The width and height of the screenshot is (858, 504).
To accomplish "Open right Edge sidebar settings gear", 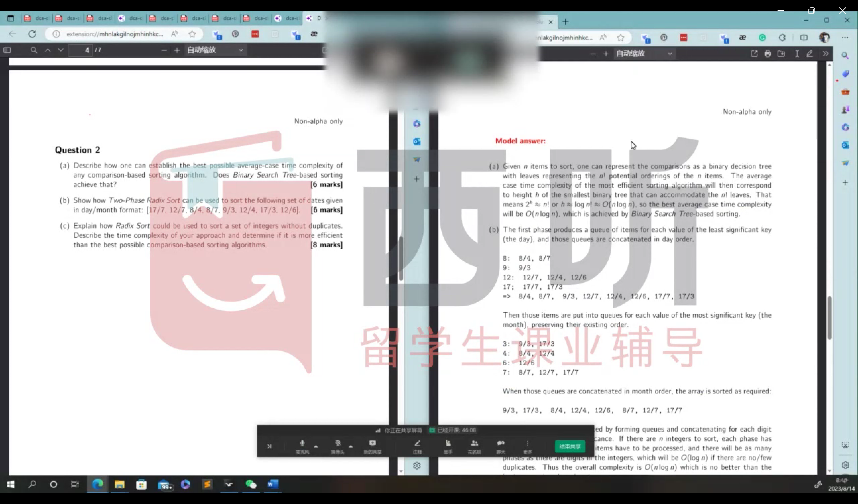I will click(845, 465).
